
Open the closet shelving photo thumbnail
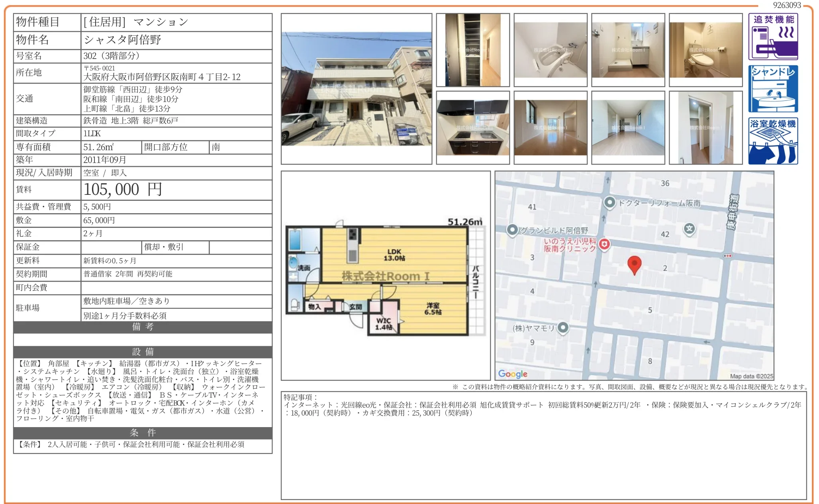point(472,50)
